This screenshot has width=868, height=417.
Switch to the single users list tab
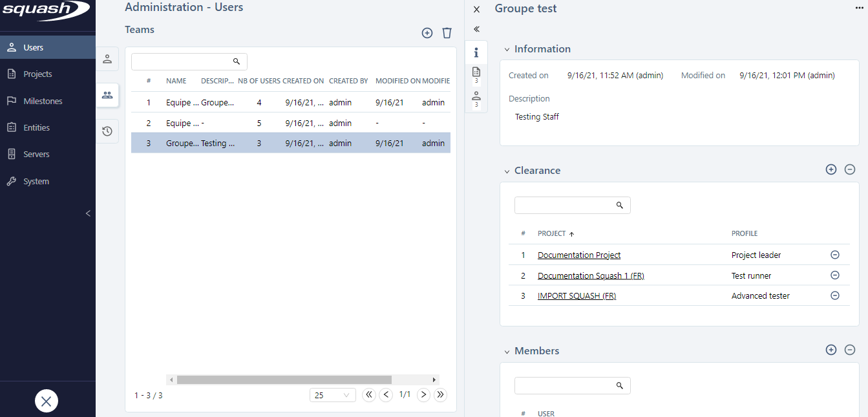[107, 59]
